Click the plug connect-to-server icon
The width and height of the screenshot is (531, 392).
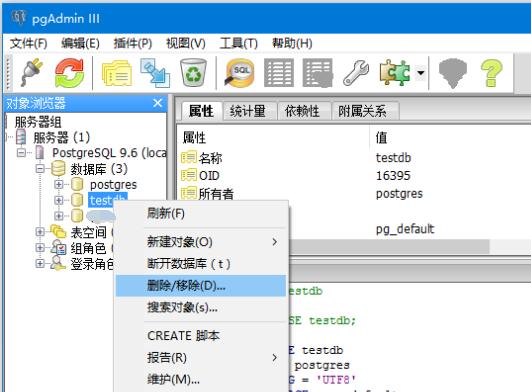32,72
